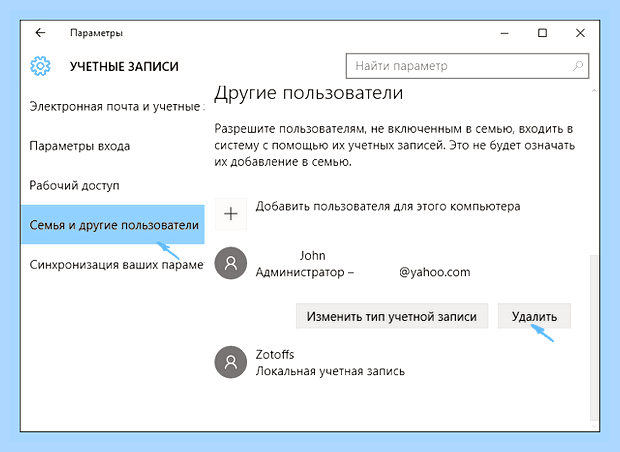Open Параметры входа section
The image size is (620, 452).
coord(79,146)
